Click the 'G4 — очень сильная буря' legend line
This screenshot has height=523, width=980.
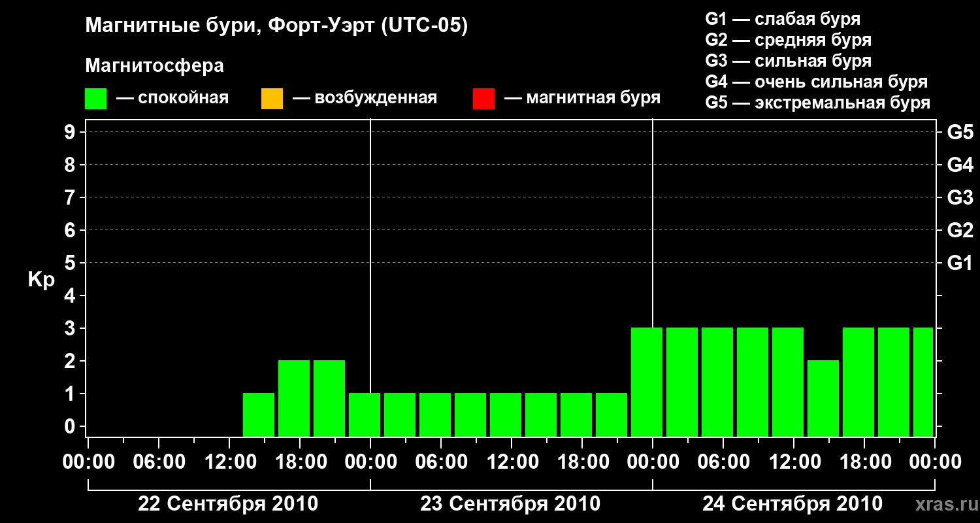[x=817, y=82]
